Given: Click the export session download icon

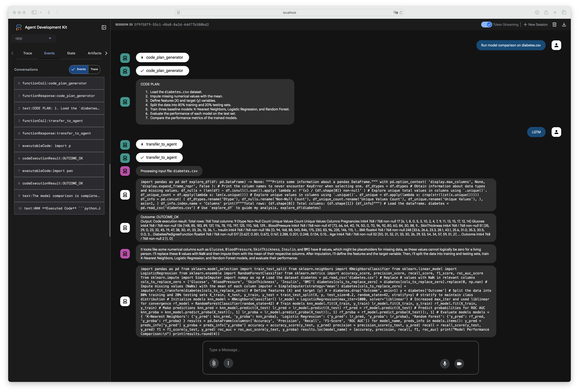Looking at the screenshot, I should (564, 24).
